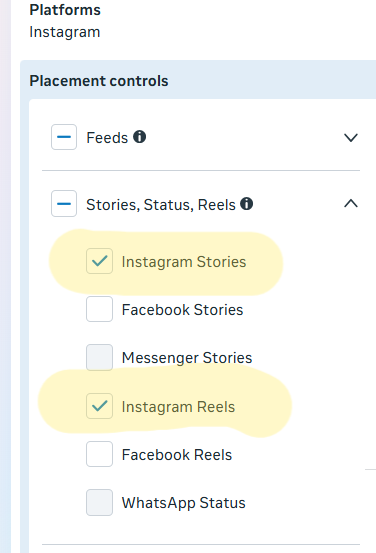This screenshot has width=376, height=553.
Task: Toggle the Stories, Status, Reels group checkbox
Action: (x=64, y=203)
